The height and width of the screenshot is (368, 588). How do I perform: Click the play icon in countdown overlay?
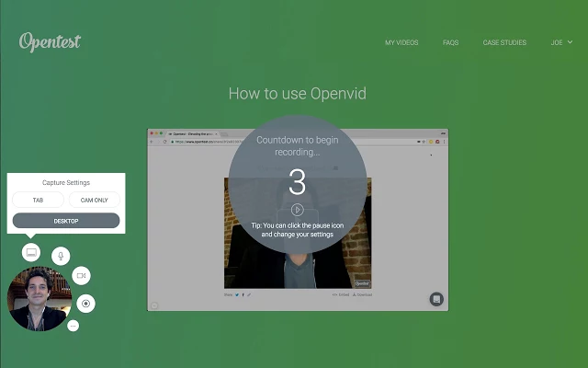click(298, 210)
